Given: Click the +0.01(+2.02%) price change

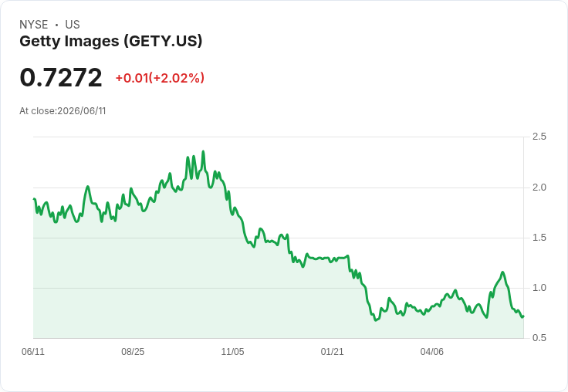Looking at the screenshot, I should point(160,78).
